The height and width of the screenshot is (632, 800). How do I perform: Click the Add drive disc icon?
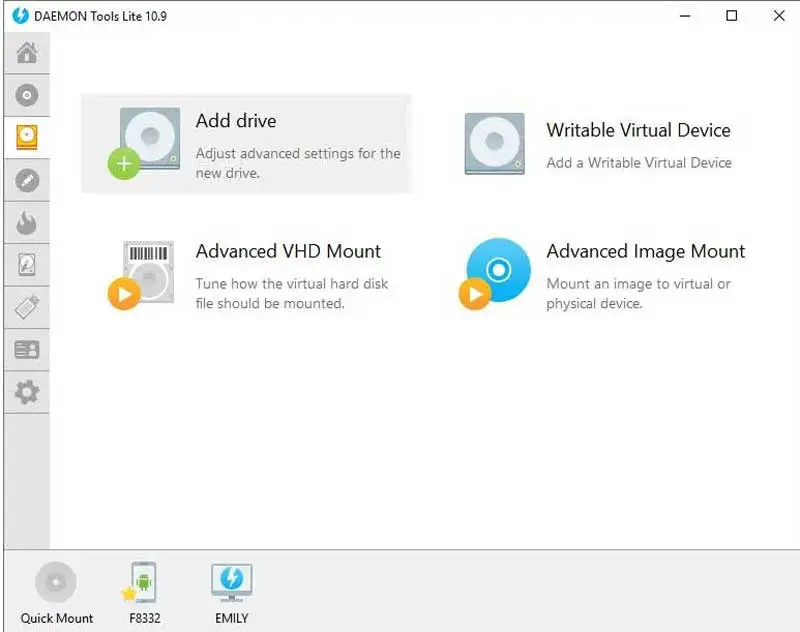[144, 143]
